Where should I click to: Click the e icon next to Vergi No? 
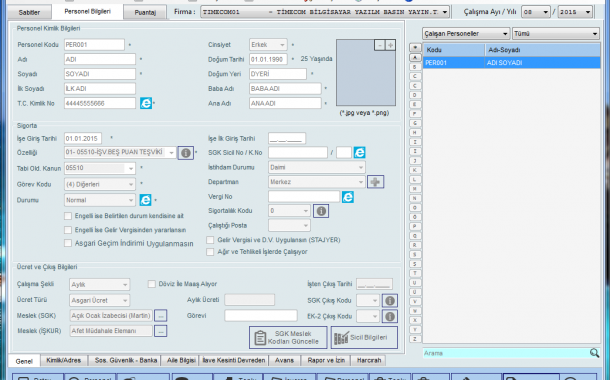click(348, 197)
